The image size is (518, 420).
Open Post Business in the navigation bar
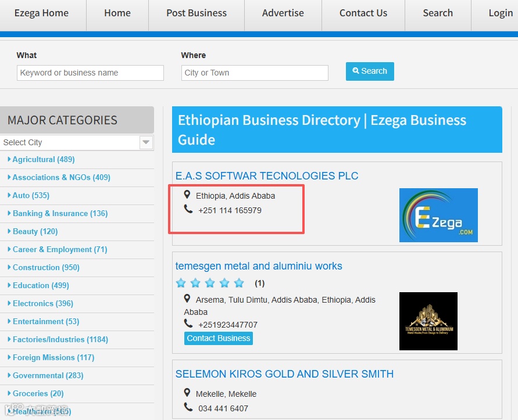click(x=197, y=13)
